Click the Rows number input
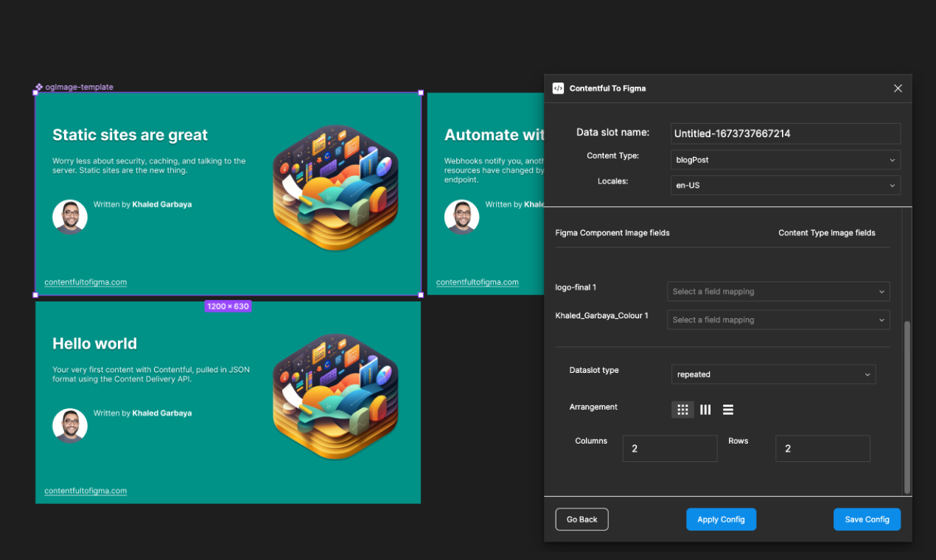936x560 pixels. (x=823, y=449)
